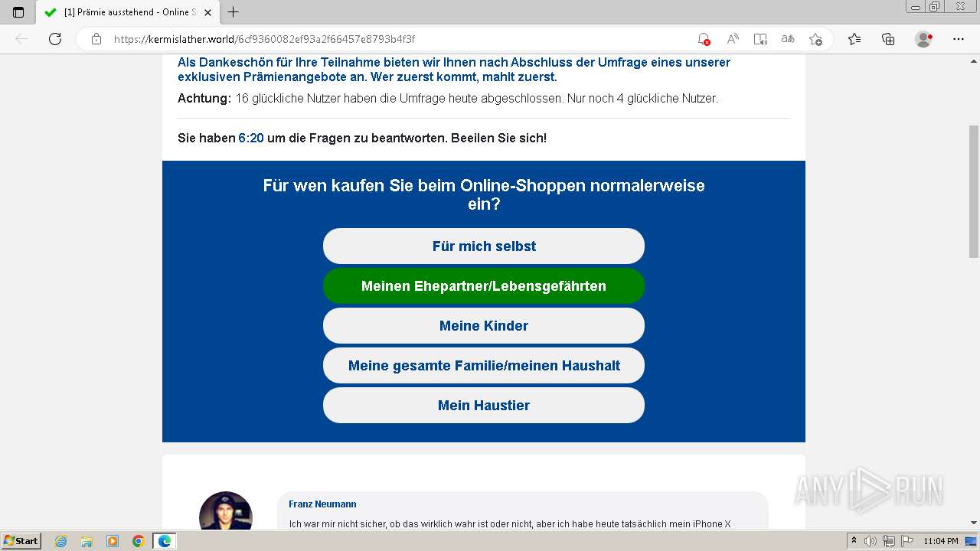Close the Prämie ausstehend tab
980x551 pixels.
point(207,12)
